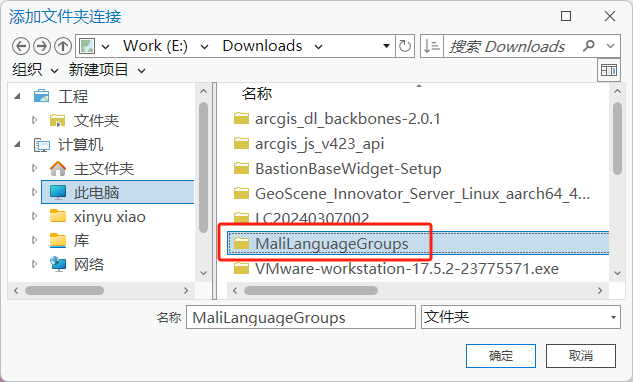Screen dimensions: 633x382
Task: Sort by the 名称 column header
Action: [257, 93]
